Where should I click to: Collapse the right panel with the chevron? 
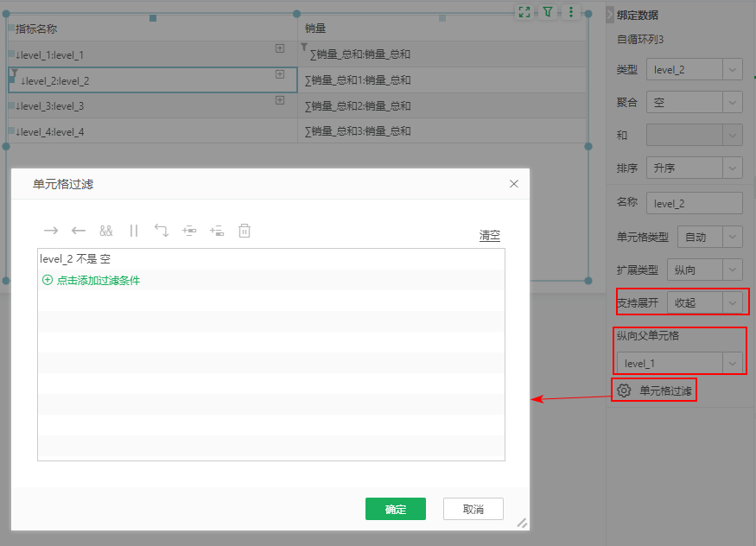point(610,15)
